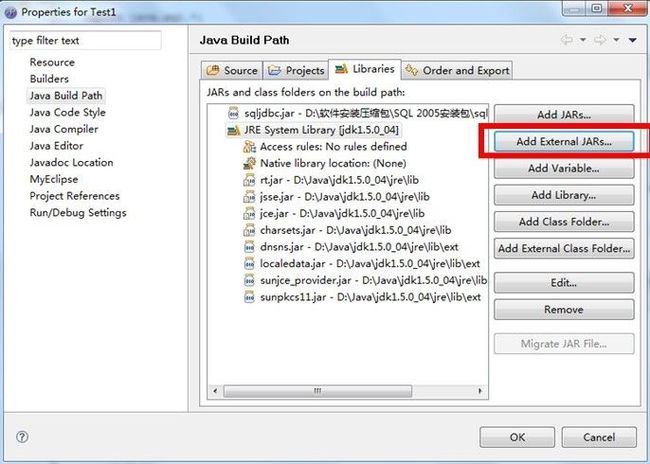Click the sqljdbc.jar jar icon
Screen dimensions: 650x464
(x=233, y=113)
